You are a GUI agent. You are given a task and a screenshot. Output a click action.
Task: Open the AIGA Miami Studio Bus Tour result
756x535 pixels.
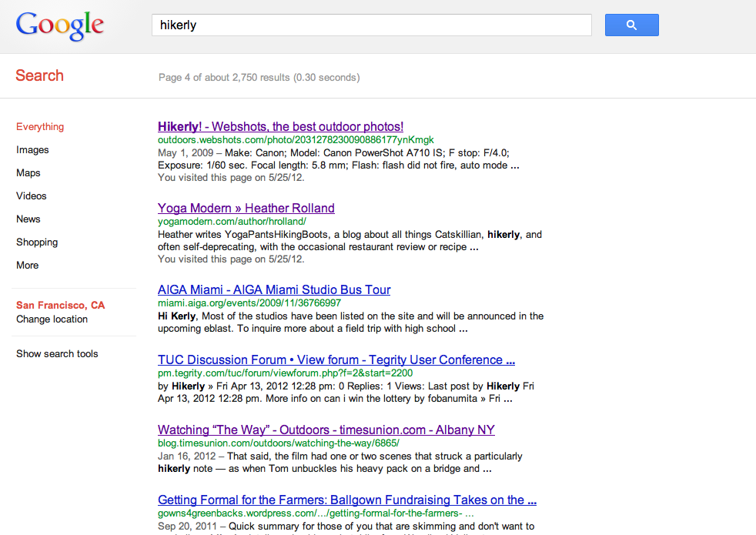(274, 289)
